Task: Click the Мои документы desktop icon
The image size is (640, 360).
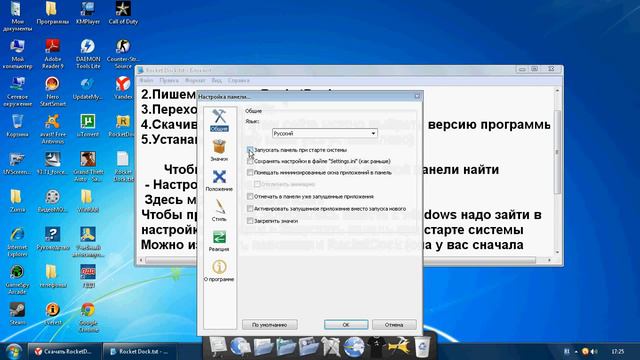Action: point(17,16)
